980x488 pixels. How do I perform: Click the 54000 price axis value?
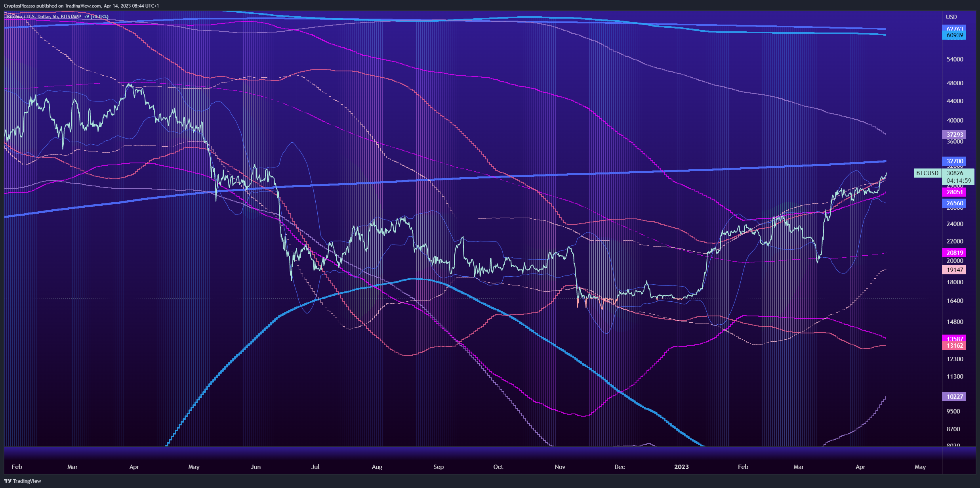pos(955,59)
